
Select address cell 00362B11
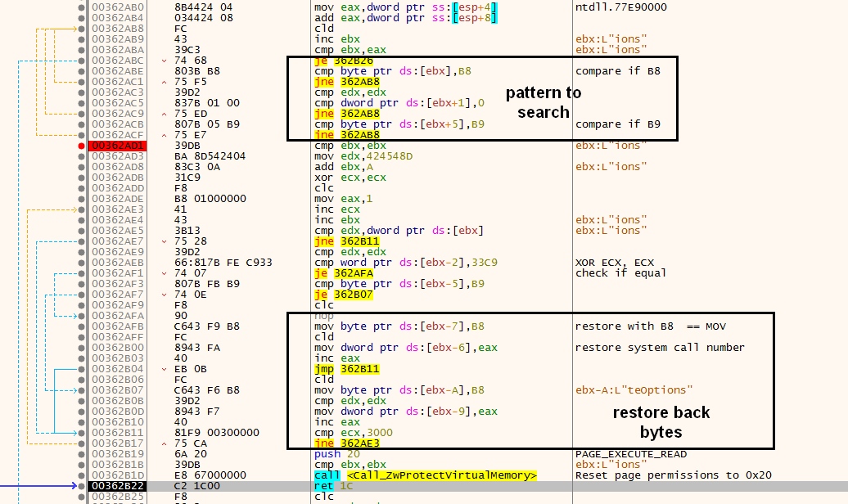118,433
